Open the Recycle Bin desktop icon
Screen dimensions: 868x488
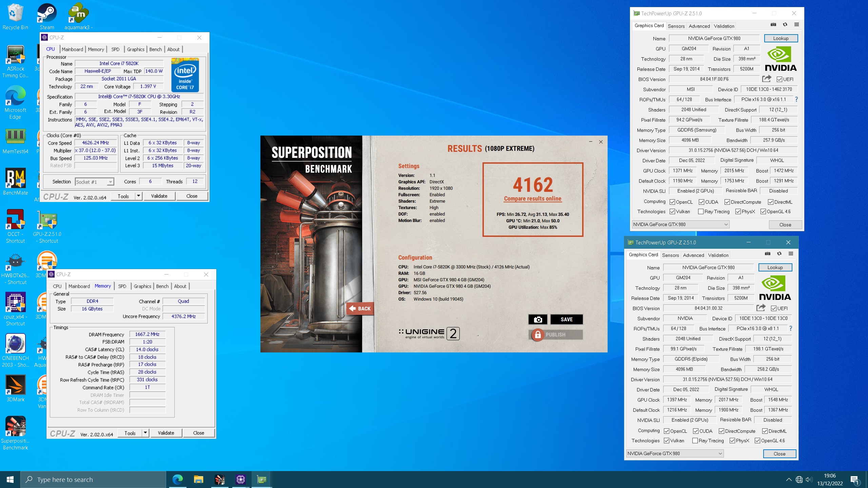pyautogui.click(x=15, y=17)
